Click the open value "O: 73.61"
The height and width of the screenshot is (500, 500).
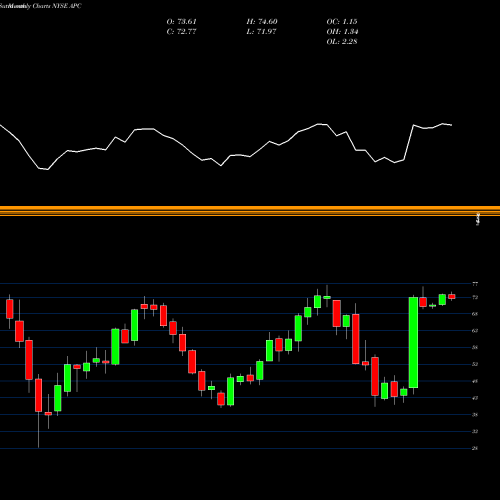(182, 22)
